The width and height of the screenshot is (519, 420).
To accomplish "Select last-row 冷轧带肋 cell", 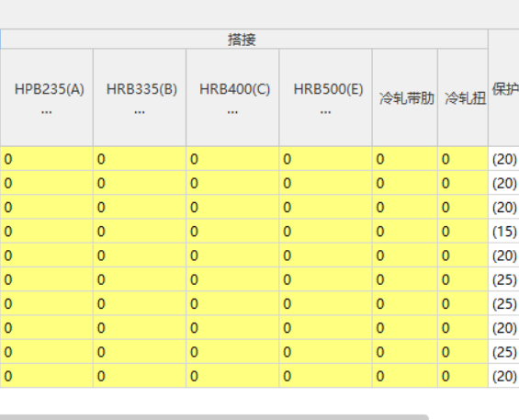I will pos(405,376).
